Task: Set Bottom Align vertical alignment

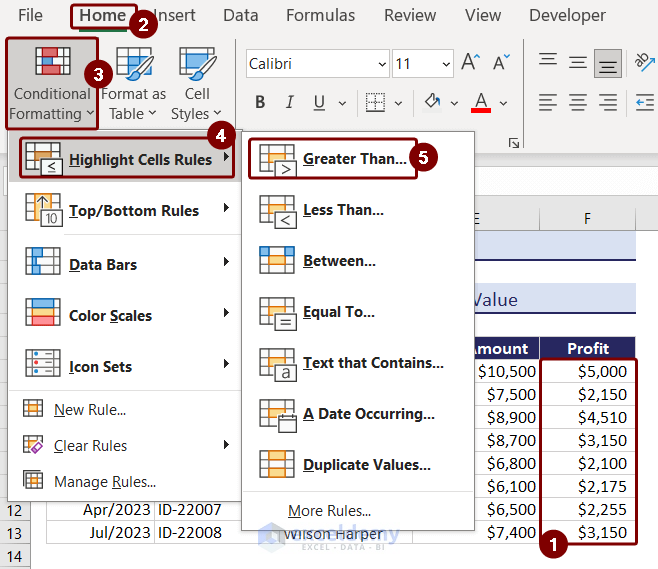Action: 608,64
